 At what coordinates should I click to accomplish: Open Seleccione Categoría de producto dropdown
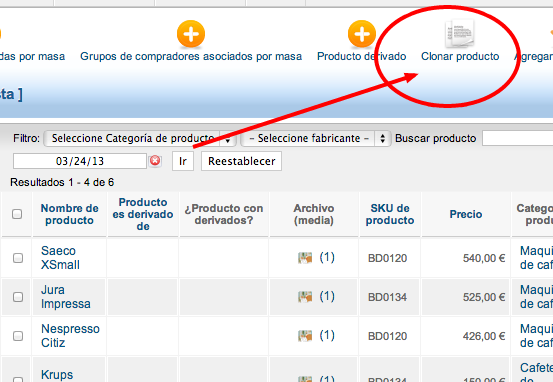click(x=140, y=138)
